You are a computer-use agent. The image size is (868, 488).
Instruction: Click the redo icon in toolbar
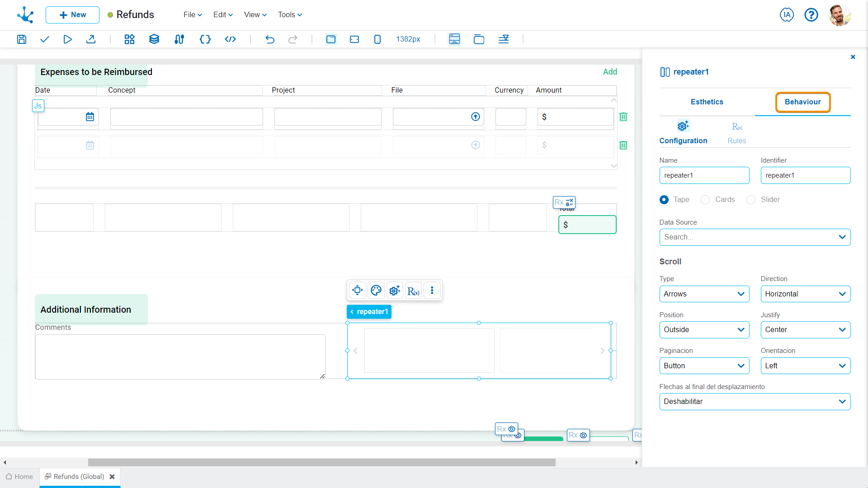pyautogui.click(x=293, y=39)
